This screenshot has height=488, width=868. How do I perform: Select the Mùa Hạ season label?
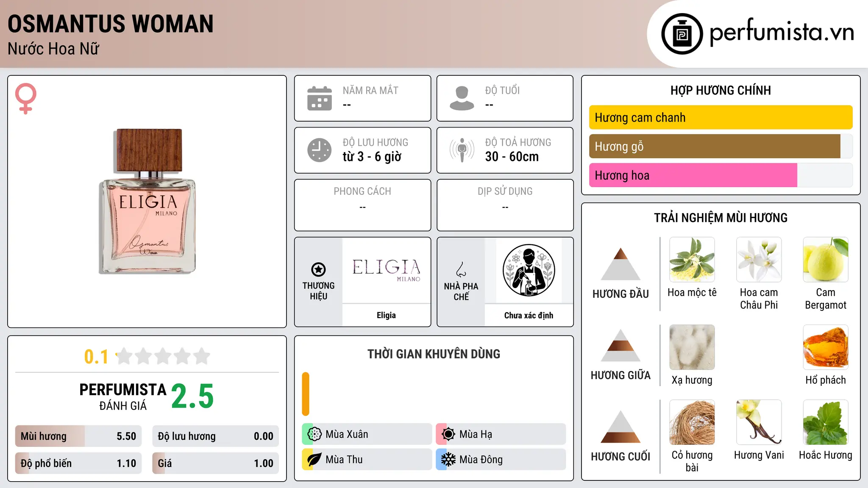point(476,434)
